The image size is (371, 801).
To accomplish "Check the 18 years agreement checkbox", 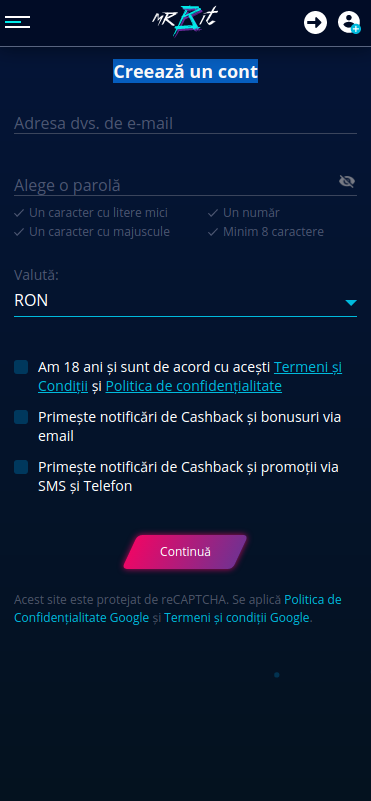I will 21,367.
